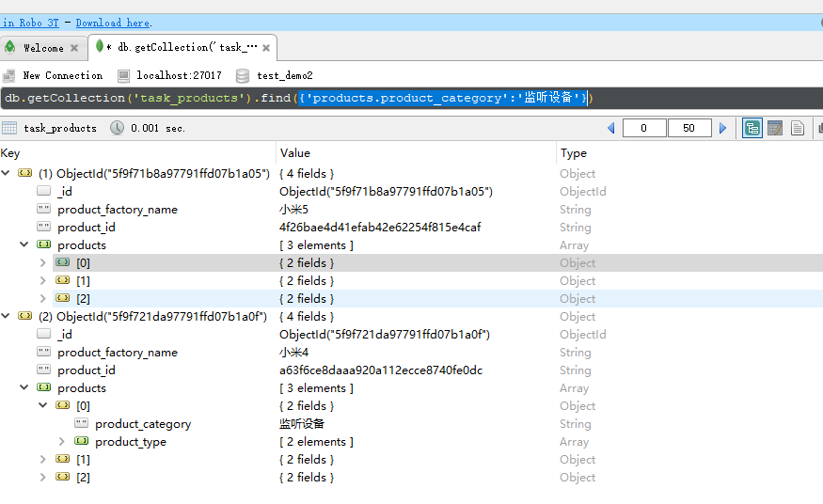Expand the product_type array

(x=62, y=442)
